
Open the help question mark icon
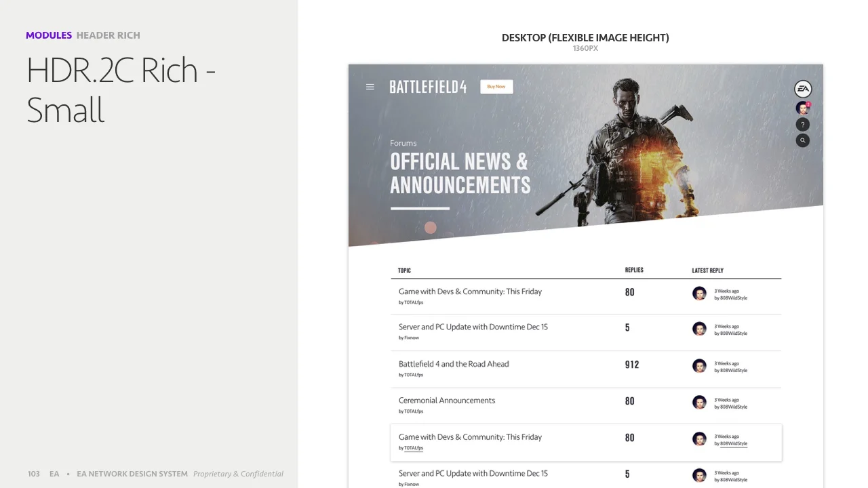pos(803,125)
